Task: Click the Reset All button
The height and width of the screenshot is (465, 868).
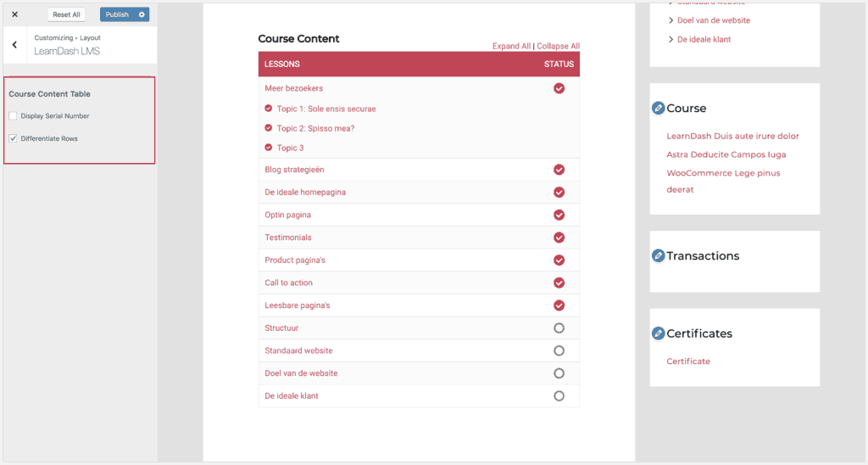Action: [66, 14]
